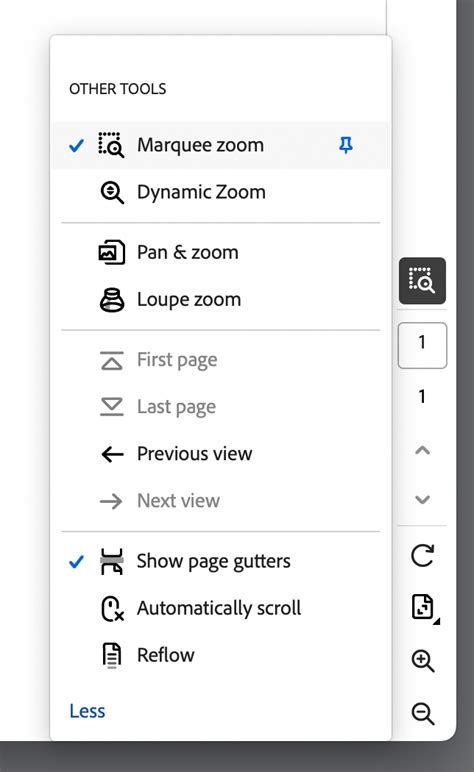Click the rotate clockwise icon
The image size is (474, 772).
422,555
